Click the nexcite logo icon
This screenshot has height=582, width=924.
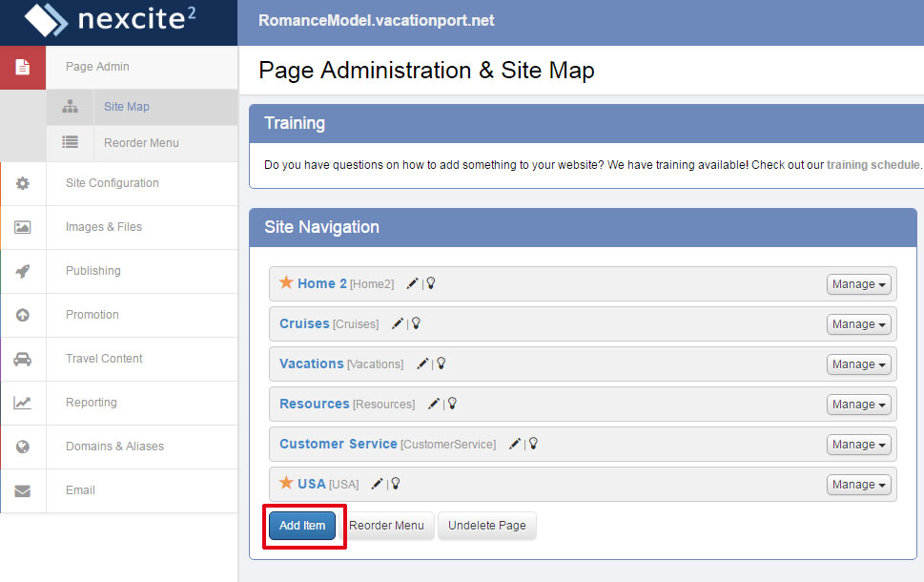pyautogui.click(x=46, y=20)
